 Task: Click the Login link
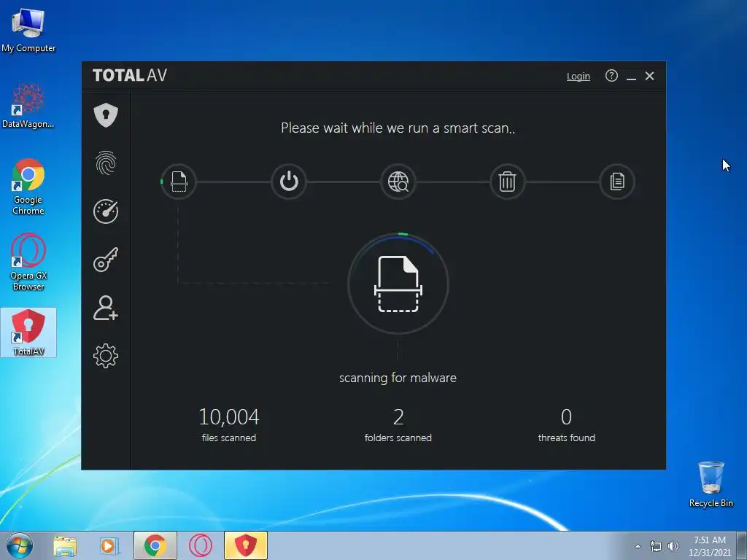[x=578, y=76]
